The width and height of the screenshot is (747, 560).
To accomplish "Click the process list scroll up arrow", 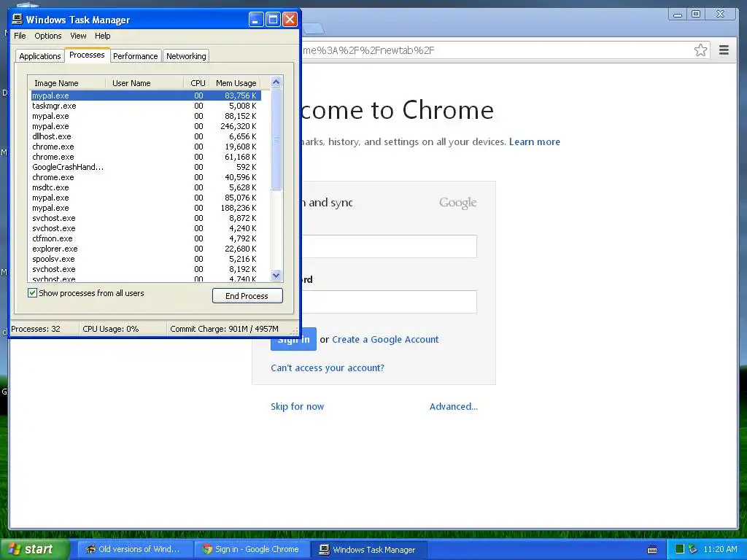I will click(x=276, y=82).
